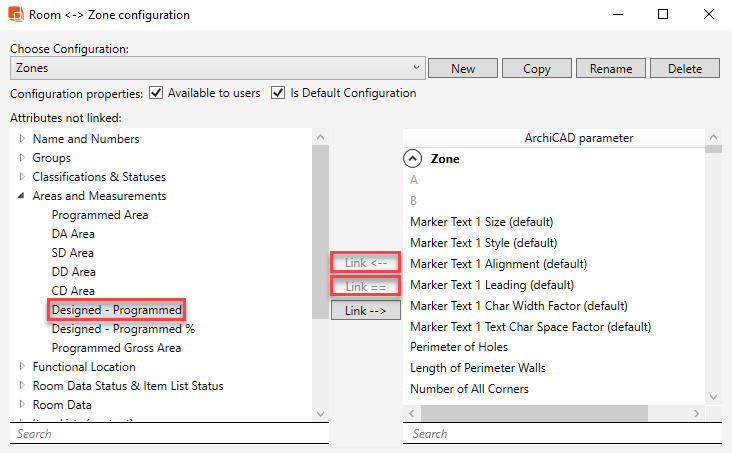Viewport: 732px width, 453px height.
Task: Delete the selected configuration
Action: [684, 68]
